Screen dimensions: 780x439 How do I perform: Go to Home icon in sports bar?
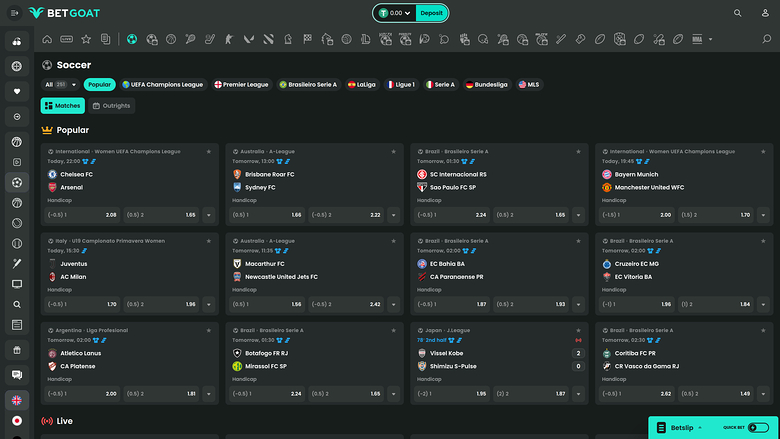pos(47,39)
